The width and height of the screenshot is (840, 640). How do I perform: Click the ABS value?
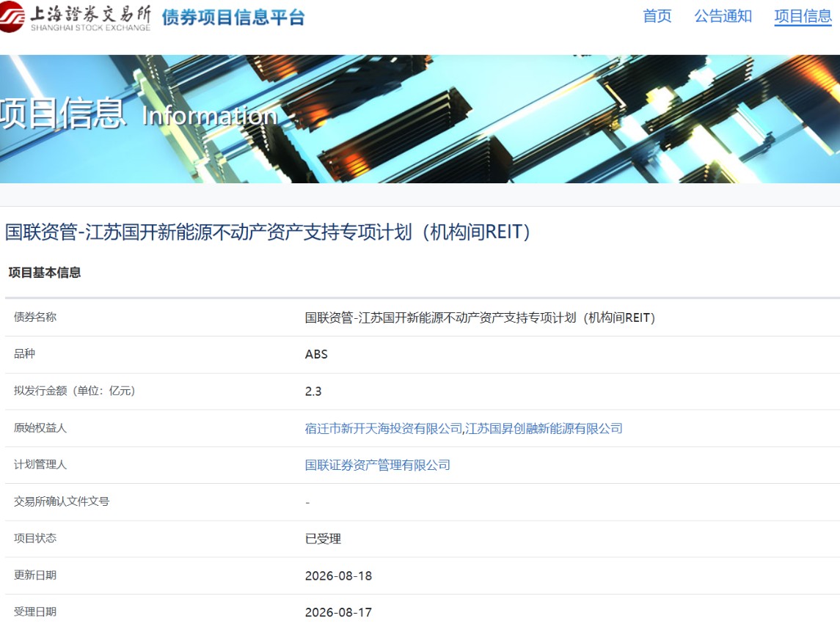316,354
